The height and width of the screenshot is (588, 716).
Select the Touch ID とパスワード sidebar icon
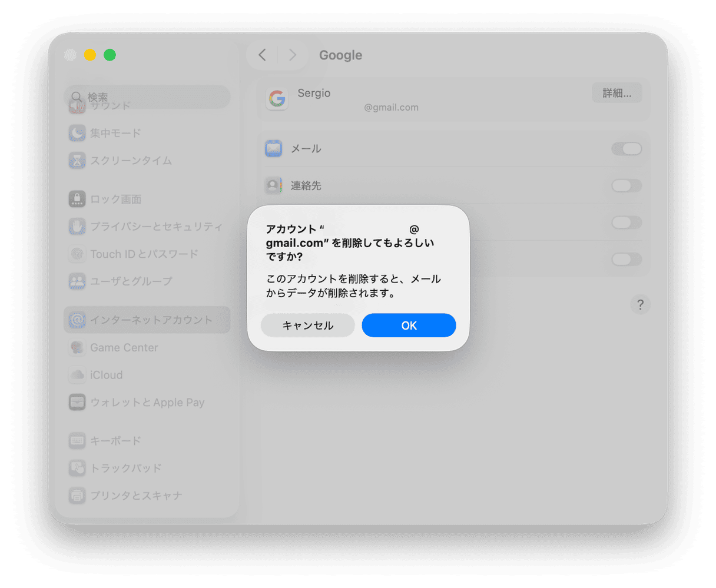[77, 254]
